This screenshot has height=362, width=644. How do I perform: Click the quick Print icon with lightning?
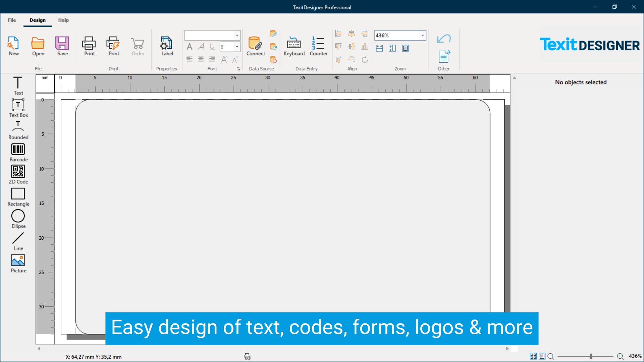click(x=114, y=46)
